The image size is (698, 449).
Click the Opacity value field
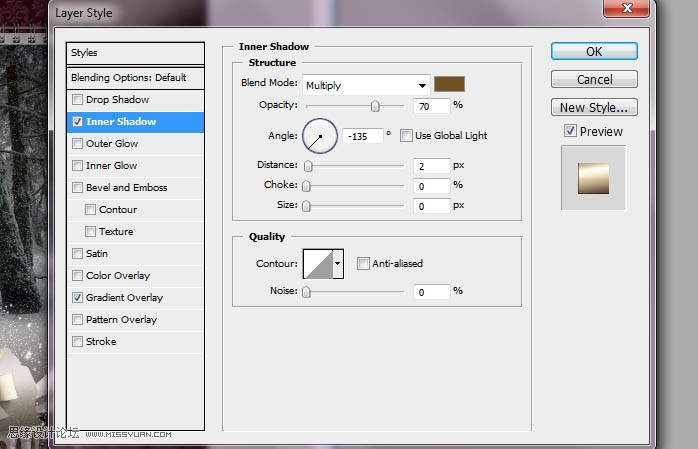(431, 106)
